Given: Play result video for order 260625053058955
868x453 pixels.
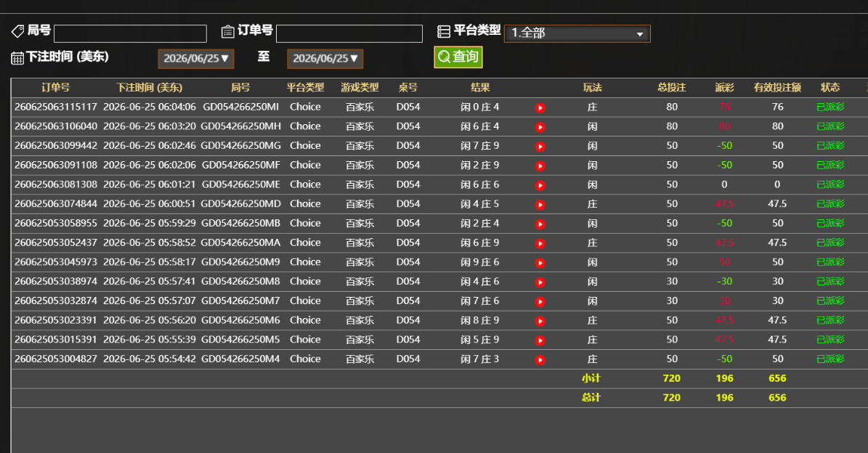Looking at the screenshot, I should click(540, 224).
